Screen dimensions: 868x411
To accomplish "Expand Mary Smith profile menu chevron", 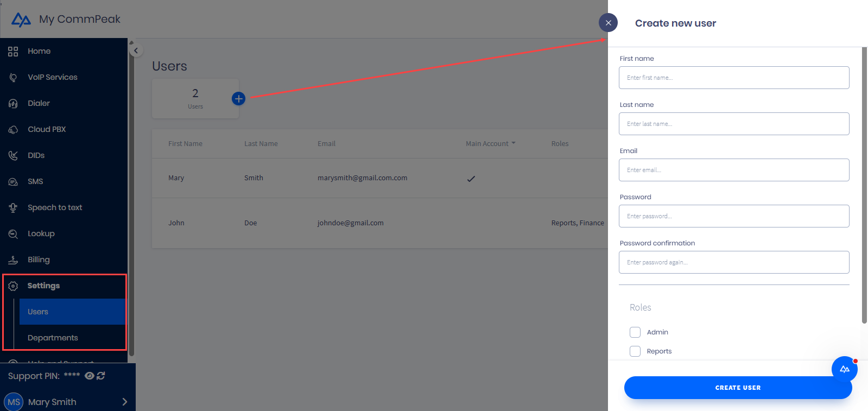I will tap(125, 402).
